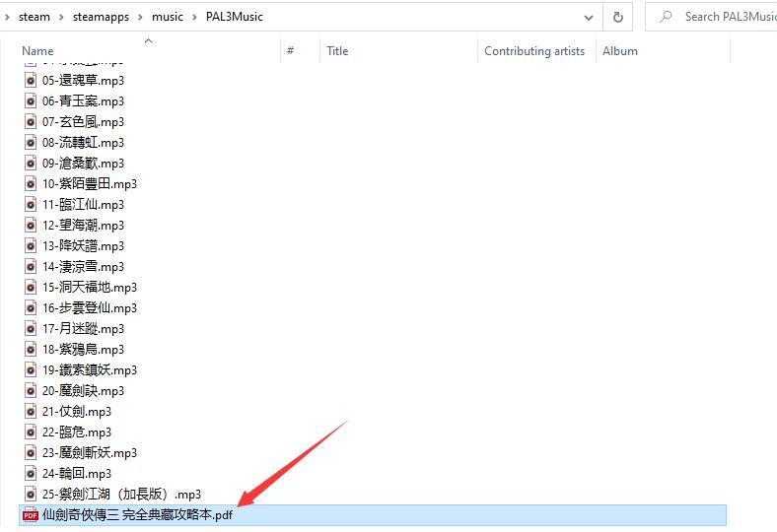Select file name 23-魔劍斬妖.mp3
The height and width of the screenshot is (532, 777).
pos(89,453)
